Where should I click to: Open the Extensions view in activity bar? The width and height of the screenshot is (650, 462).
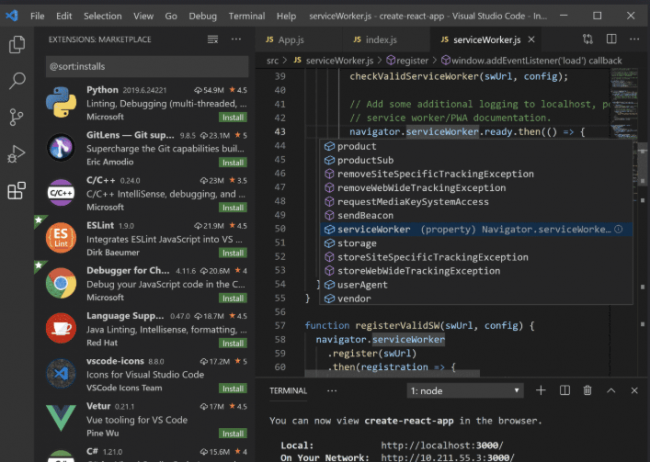[x=17, y=190]
